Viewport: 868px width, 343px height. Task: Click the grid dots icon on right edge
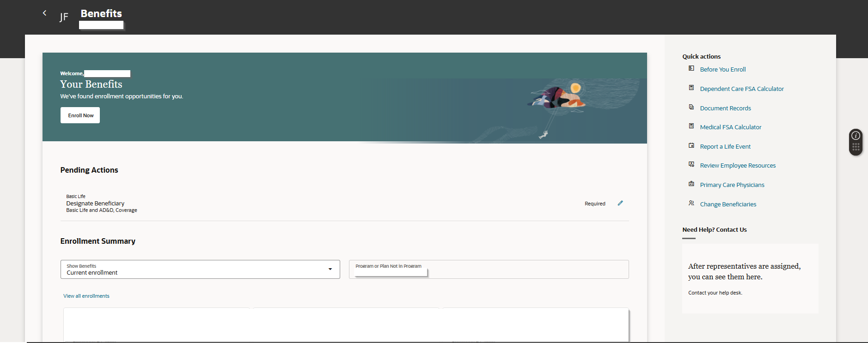click(856, 147)
